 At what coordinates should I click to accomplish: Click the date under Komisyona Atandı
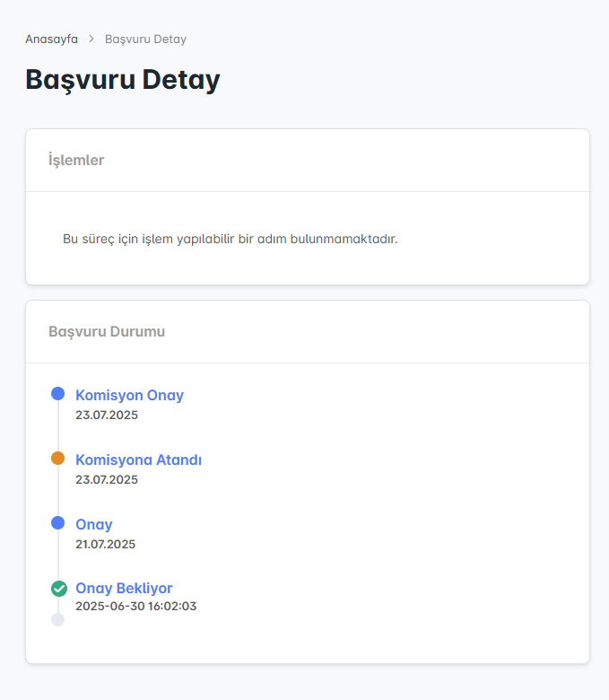coord(107,479)
